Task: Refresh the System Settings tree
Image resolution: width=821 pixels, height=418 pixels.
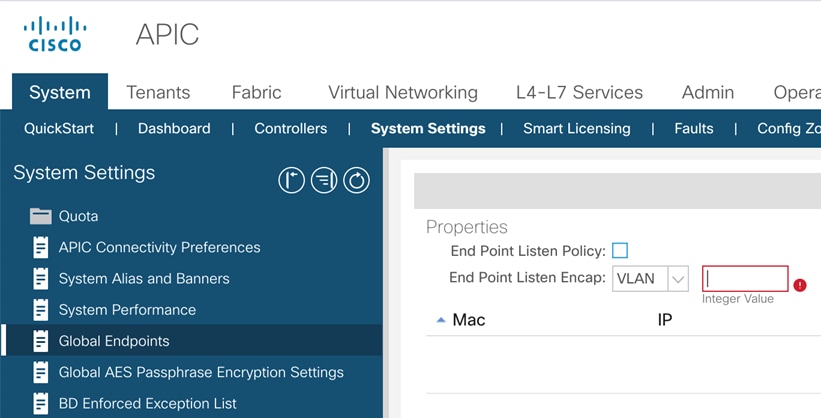Action: (357, 180)
